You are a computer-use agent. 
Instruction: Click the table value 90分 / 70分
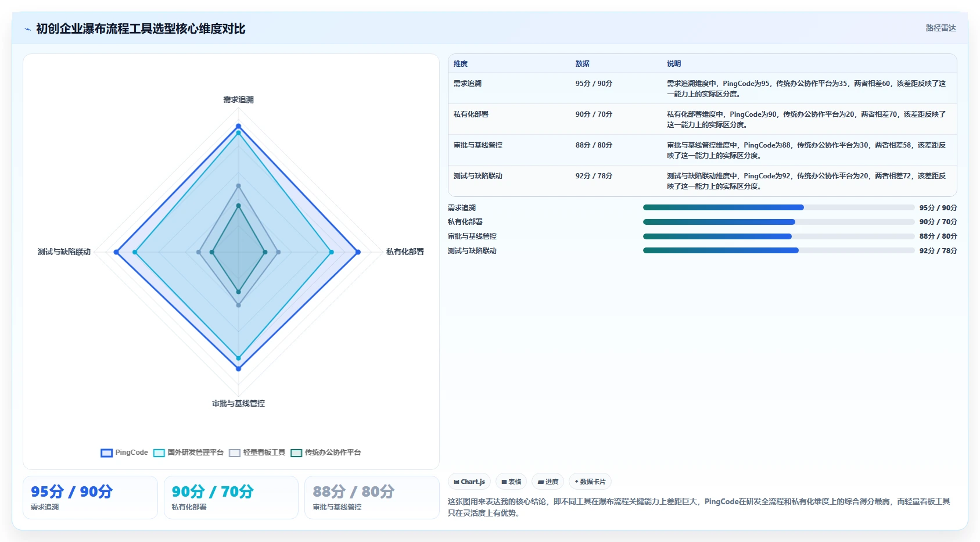pos(594,114)
